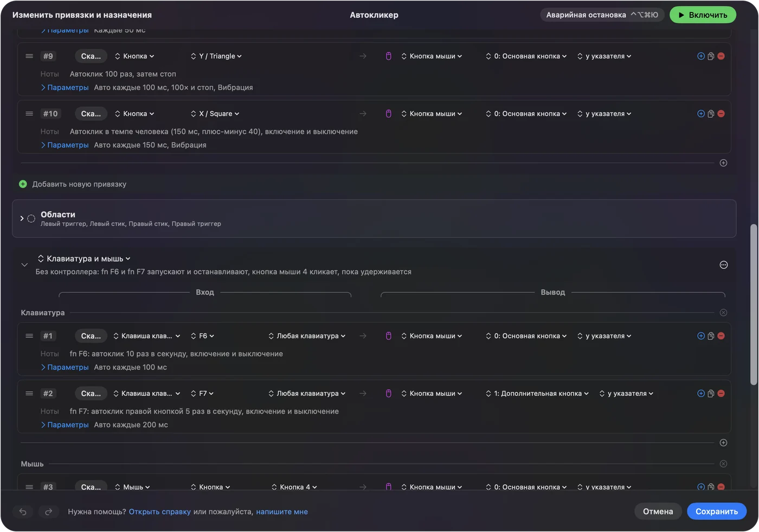Click the Включить button

pyautogui.click(x=703, y=15)
